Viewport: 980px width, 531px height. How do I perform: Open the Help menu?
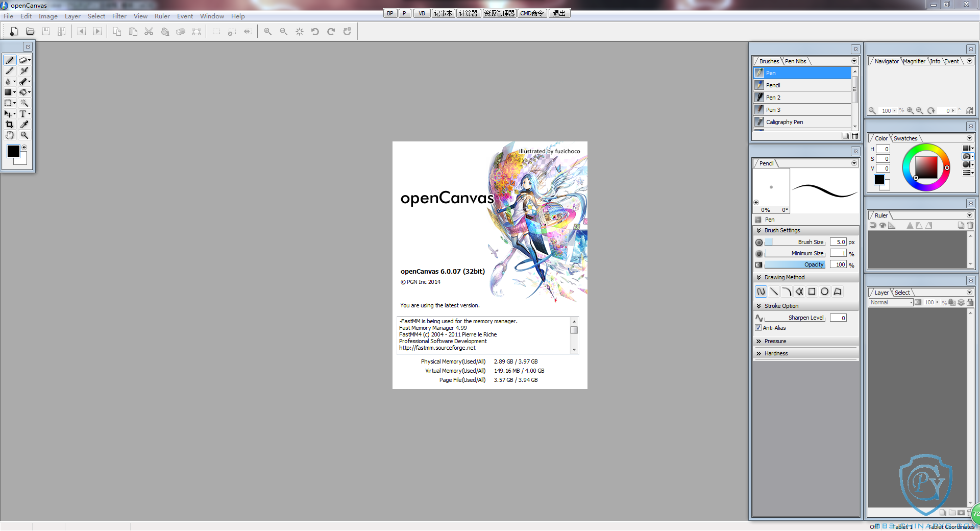click(238, 16)
